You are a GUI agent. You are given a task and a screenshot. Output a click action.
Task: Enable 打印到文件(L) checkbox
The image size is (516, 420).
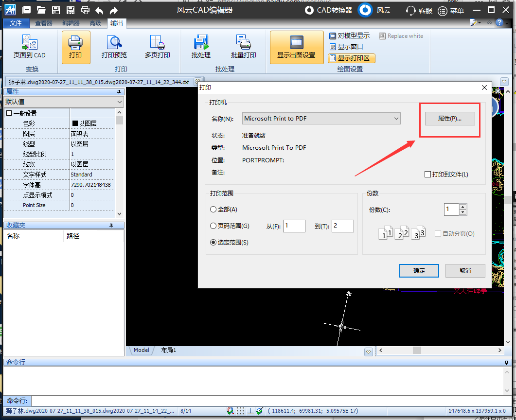428,175
